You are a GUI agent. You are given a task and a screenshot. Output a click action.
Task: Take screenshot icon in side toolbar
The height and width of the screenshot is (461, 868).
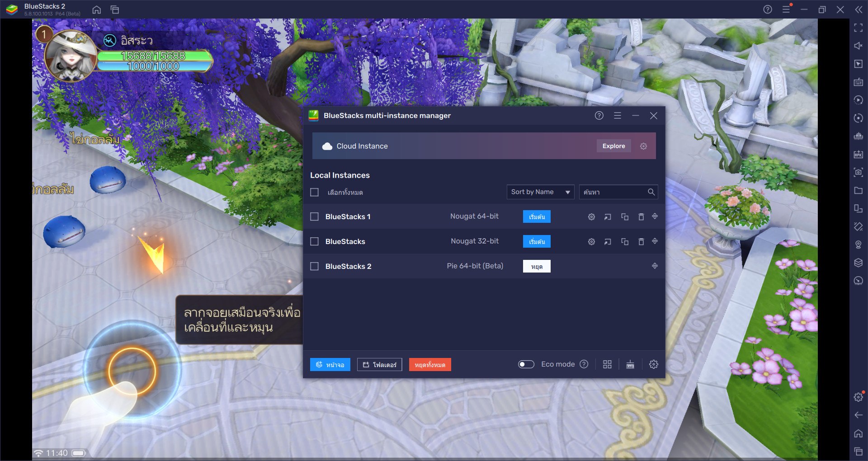[x=858, y=172]
